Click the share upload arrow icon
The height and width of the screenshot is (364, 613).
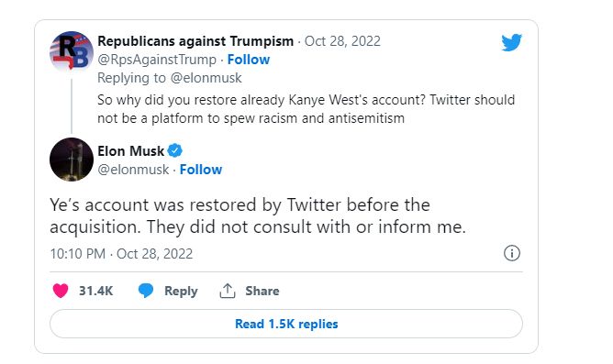coord(228,291)
